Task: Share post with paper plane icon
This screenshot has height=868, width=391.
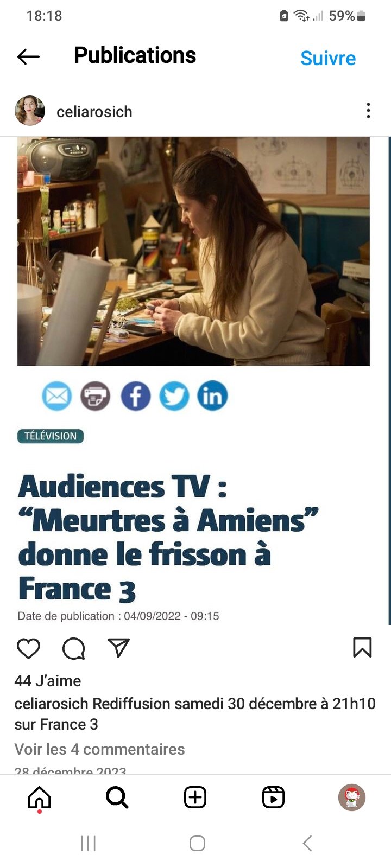Action: coord(118,647)
